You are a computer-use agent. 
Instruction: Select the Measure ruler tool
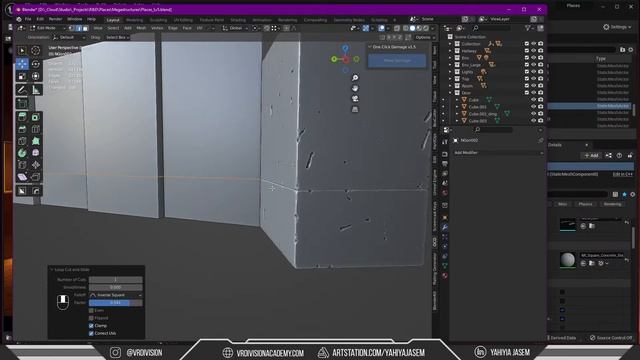point(36,90)
